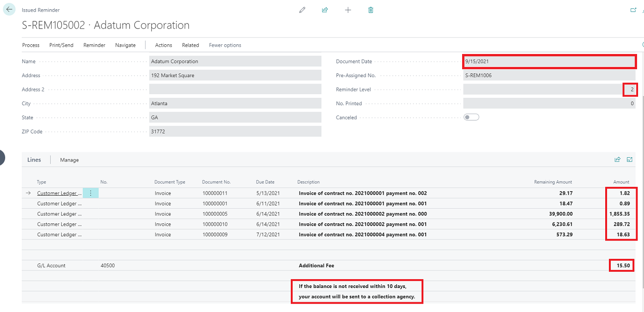Click the share icon in header
644x312 pixels.
325,10
